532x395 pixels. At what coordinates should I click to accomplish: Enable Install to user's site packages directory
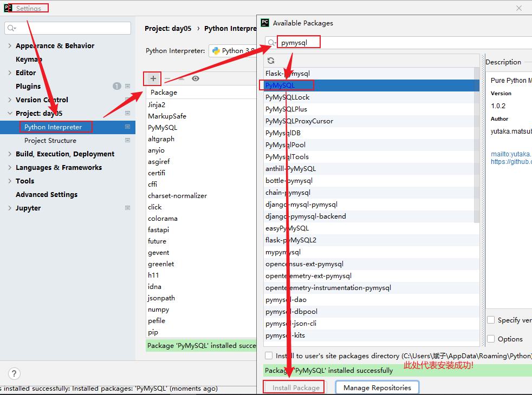pyautogui.click(x=269, y=356)
